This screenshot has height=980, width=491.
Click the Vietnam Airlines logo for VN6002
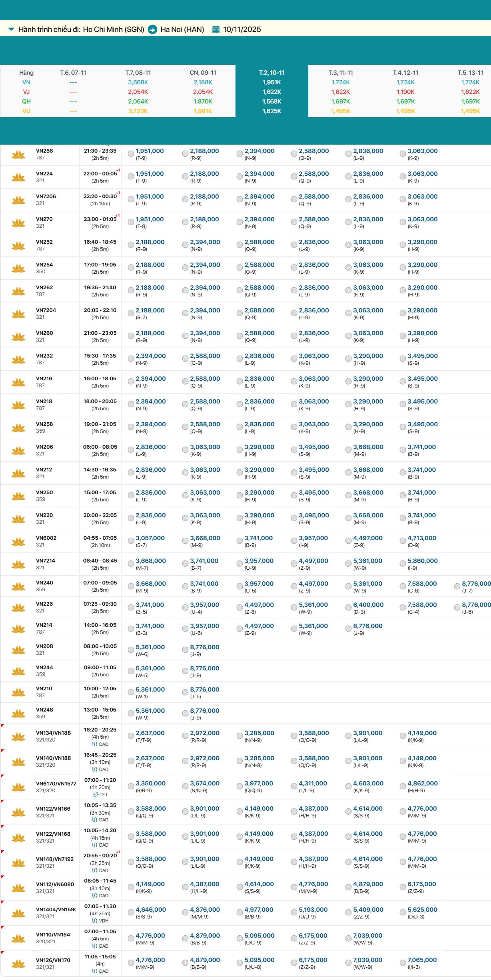tap(18, 541)
